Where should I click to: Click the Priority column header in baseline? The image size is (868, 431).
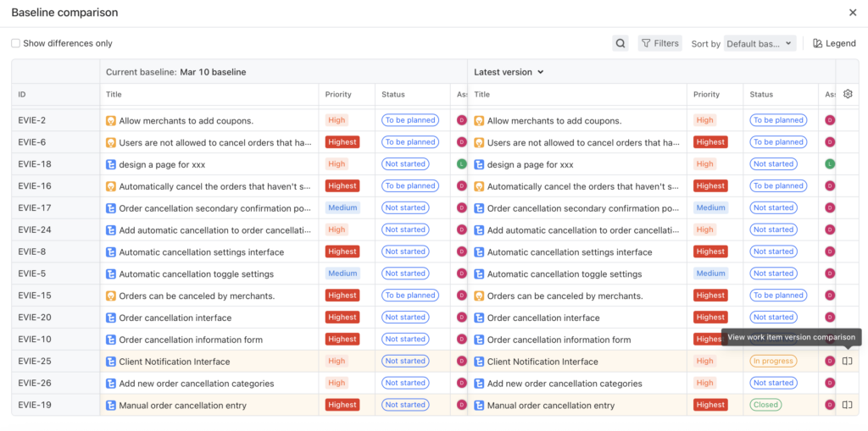(338, 95)
